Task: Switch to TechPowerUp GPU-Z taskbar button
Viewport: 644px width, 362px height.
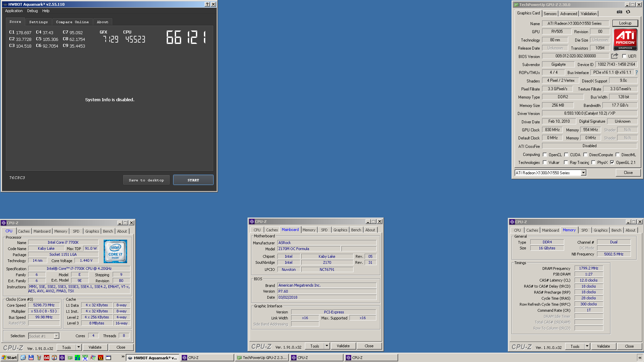Action: pos(262,358)
